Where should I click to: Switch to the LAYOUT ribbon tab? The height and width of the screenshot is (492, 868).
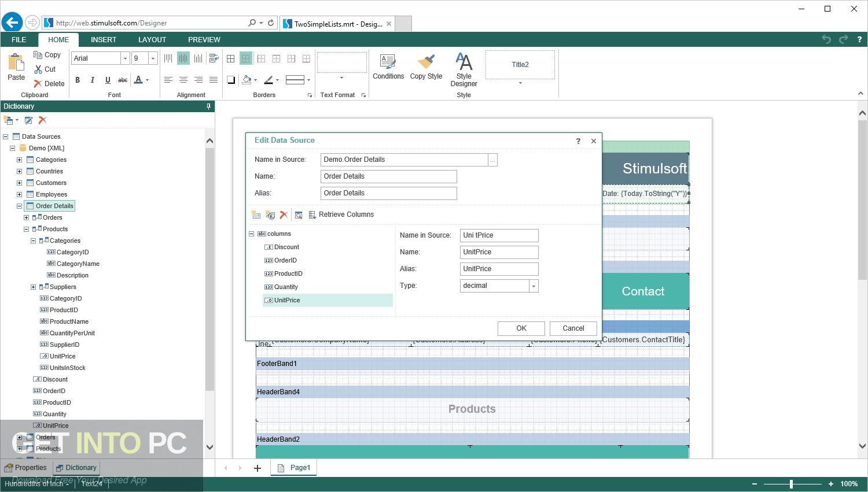click(152, 40)
